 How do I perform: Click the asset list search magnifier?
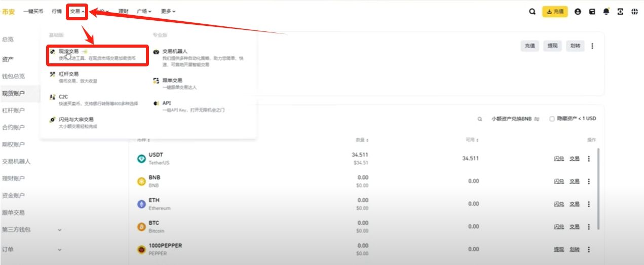point(480,119)
